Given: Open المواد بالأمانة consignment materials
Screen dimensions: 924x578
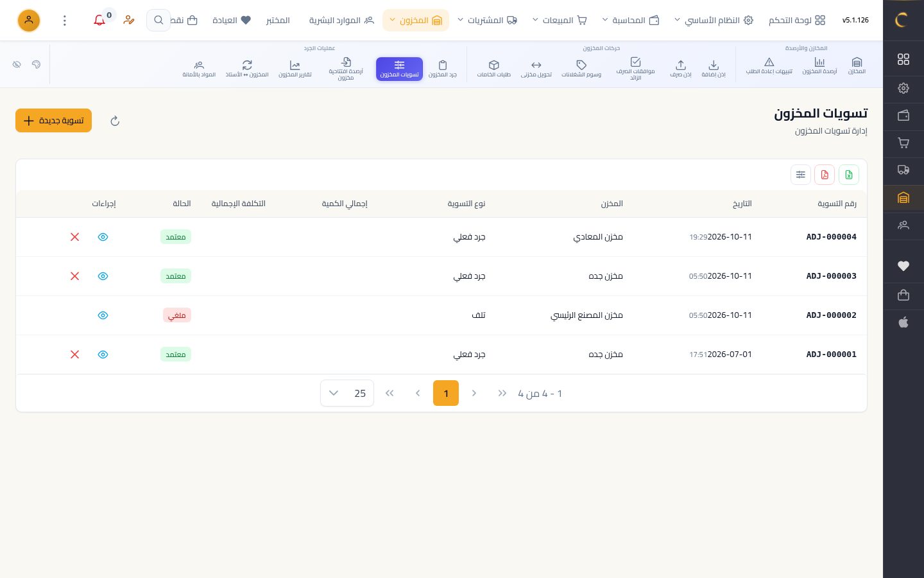Looking at the screenshot, I should (x=199, y=69).
